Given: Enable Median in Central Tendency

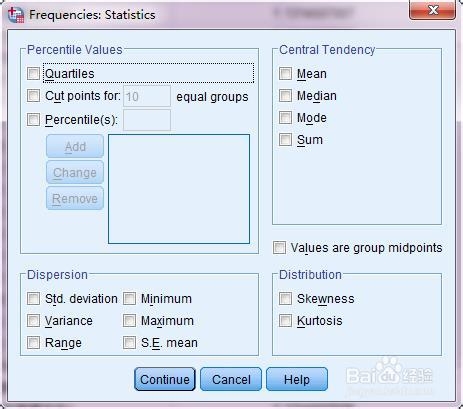Looking at the screenshot, I should point(285,96).
